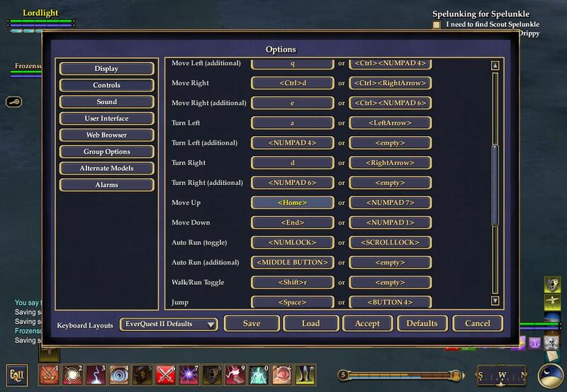Open the Keyboard Layouts dropdown
Image resolution: width=567 pixels, height=392 pixels.
[x=169, y=324]
